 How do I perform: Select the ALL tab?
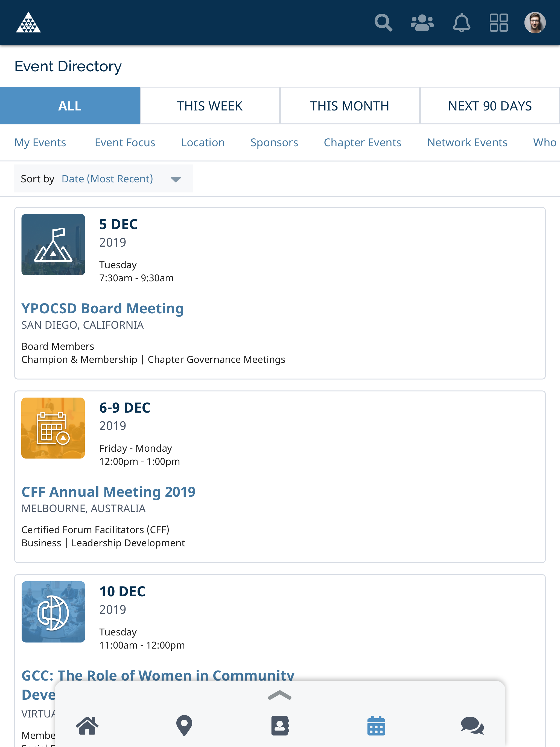pos(70,106)
